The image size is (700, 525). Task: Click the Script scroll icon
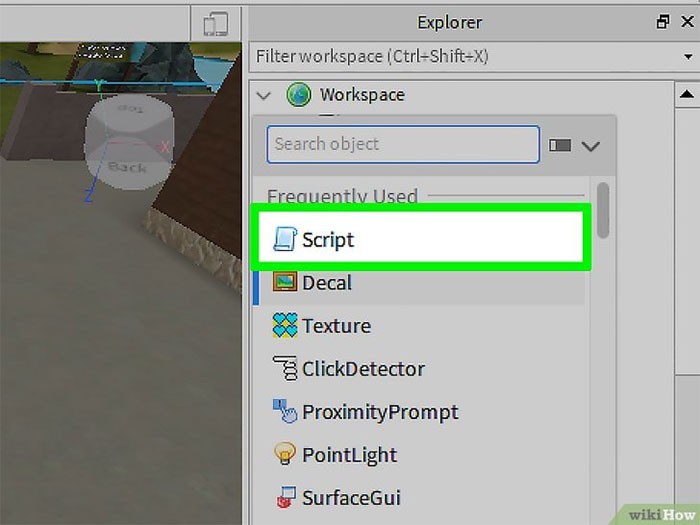[x=284, y=239]
